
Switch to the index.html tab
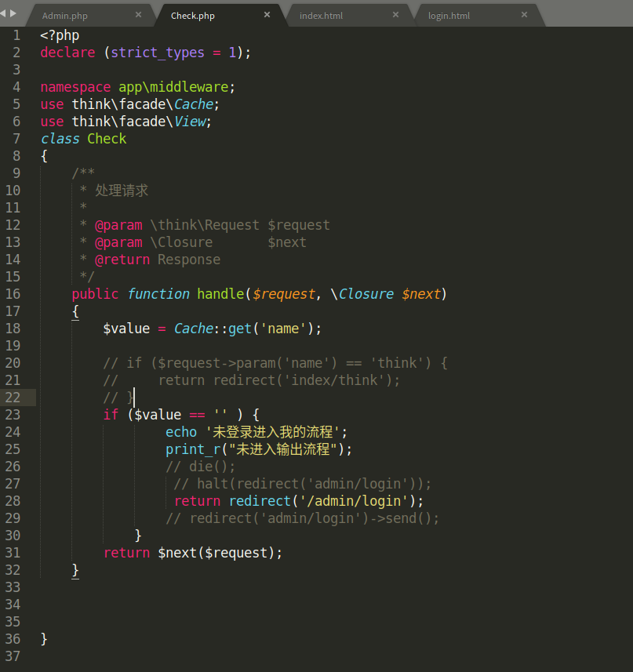coord(321,16)
